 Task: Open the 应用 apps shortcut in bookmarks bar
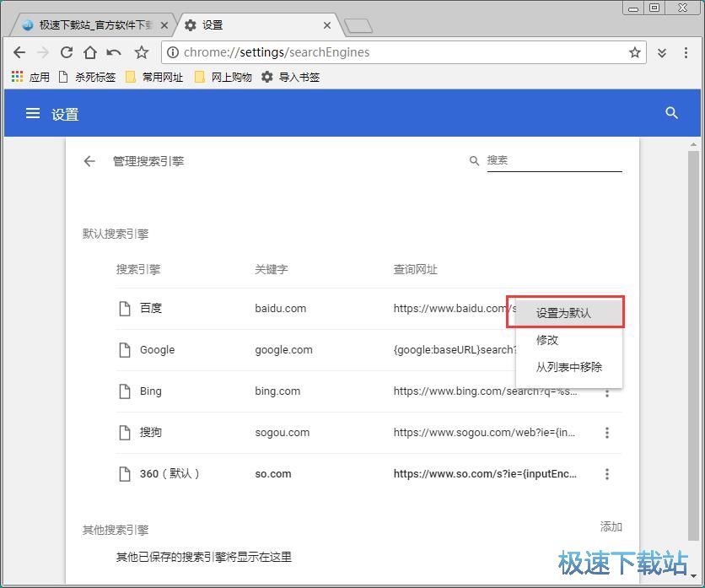pos(30,77)
